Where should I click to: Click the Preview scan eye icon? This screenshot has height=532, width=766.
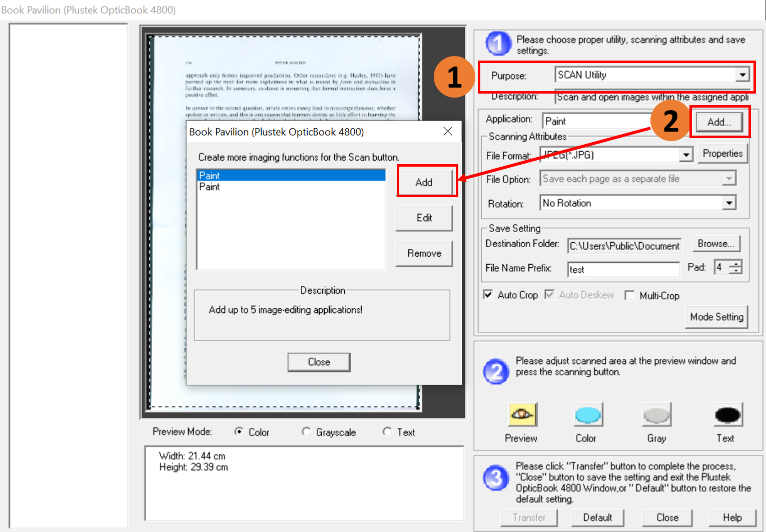pos(522,414)
